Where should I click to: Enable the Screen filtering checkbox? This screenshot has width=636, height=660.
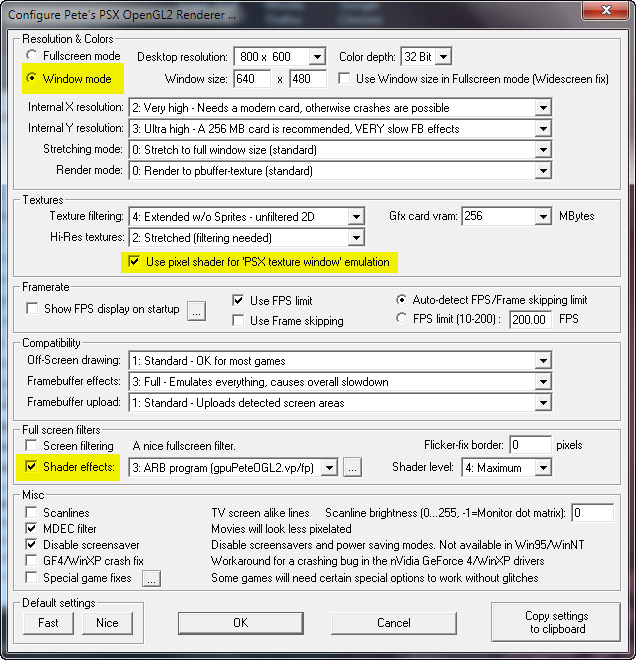pyautogui.click(x=31, y=445)
